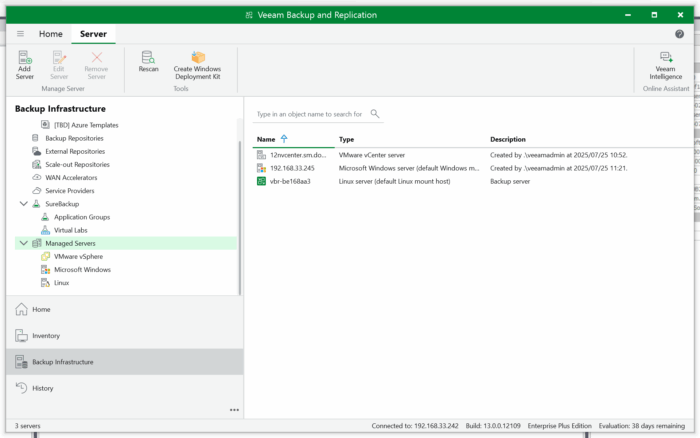Viewport: 700px width, 438px height.
Task: Open the help question mark icon
Action: (x=679, y=34)
